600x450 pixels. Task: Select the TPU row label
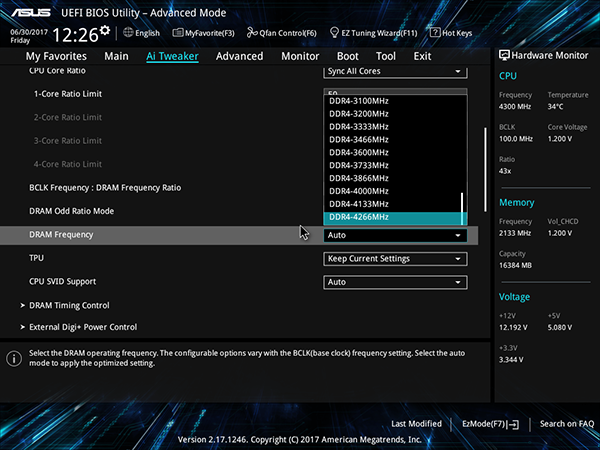click(36, 258)
